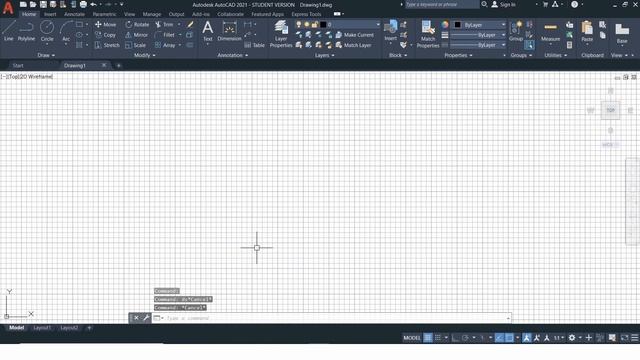Click the Stretch tool
The width and height of the screenshot is (640, 360).
107,45
